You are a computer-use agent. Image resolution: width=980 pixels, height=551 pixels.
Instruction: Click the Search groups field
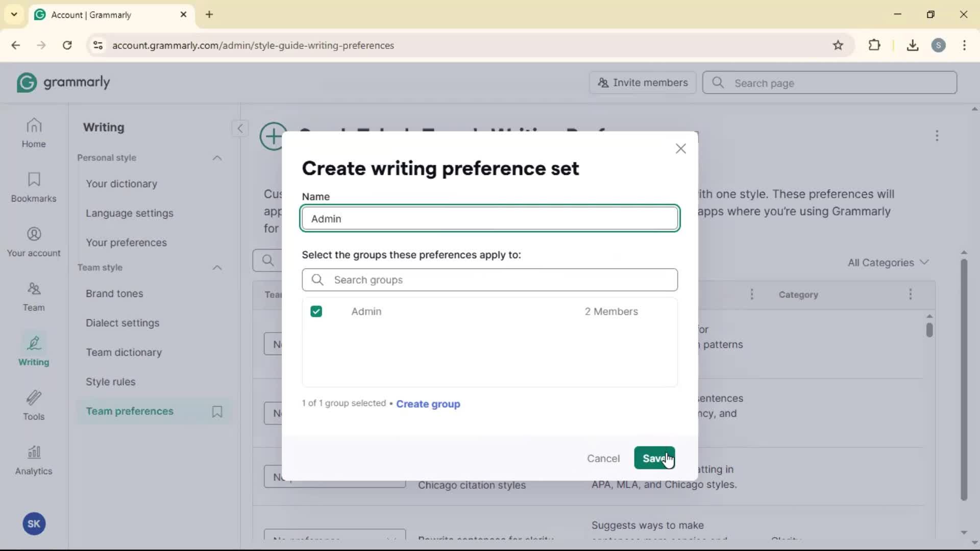pos(490,280)
